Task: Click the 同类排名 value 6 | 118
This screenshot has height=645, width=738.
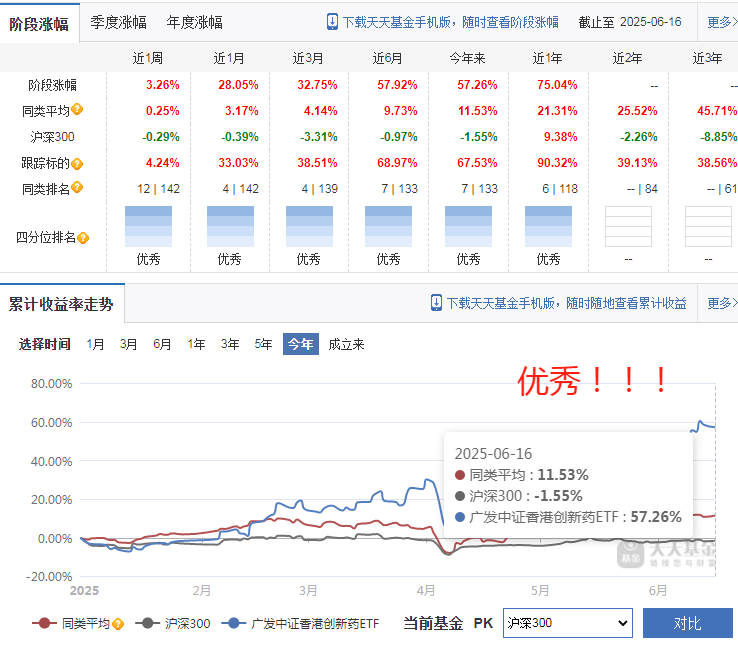Action: [x=560, y=189]
